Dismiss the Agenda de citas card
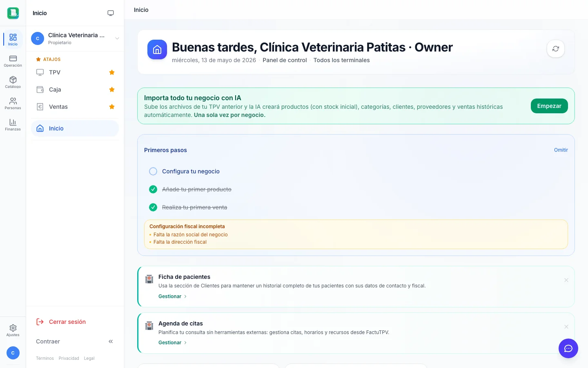Image resolution: width=588 pixels, height=368 pixels. [566, 327]
